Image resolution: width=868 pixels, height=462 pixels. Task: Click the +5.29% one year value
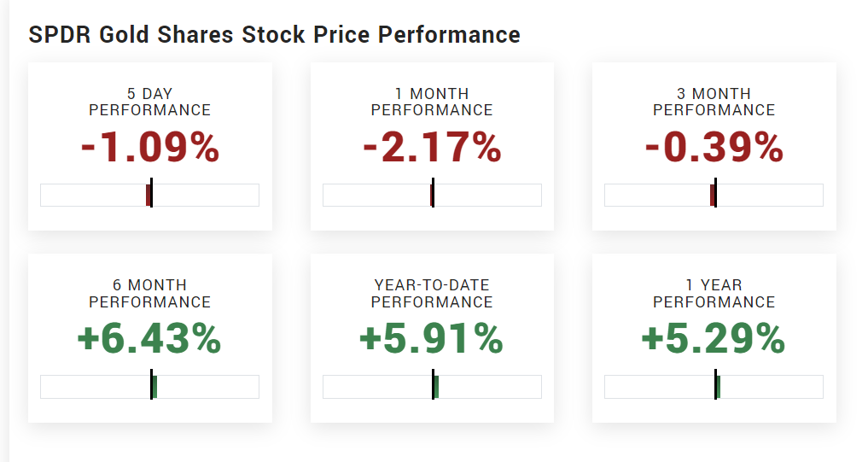714,340
